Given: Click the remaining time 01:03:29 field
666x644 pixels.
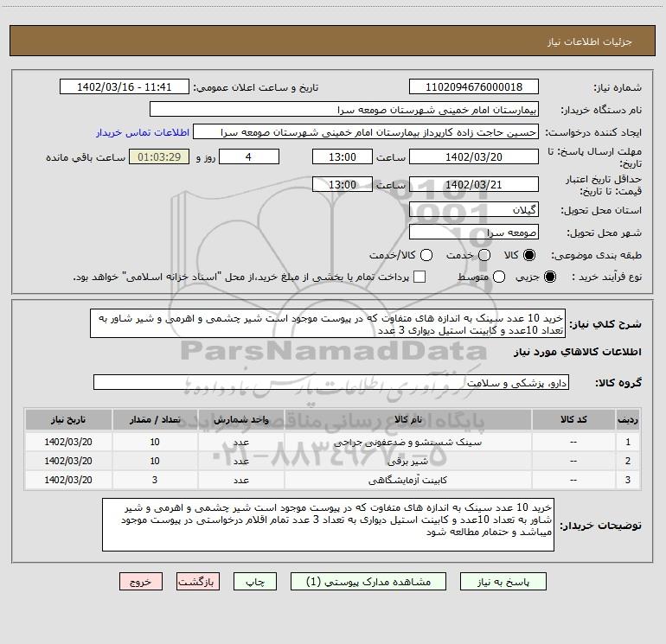Looking at the screenshot, I should pyautogui.click(x=159, y=156).
